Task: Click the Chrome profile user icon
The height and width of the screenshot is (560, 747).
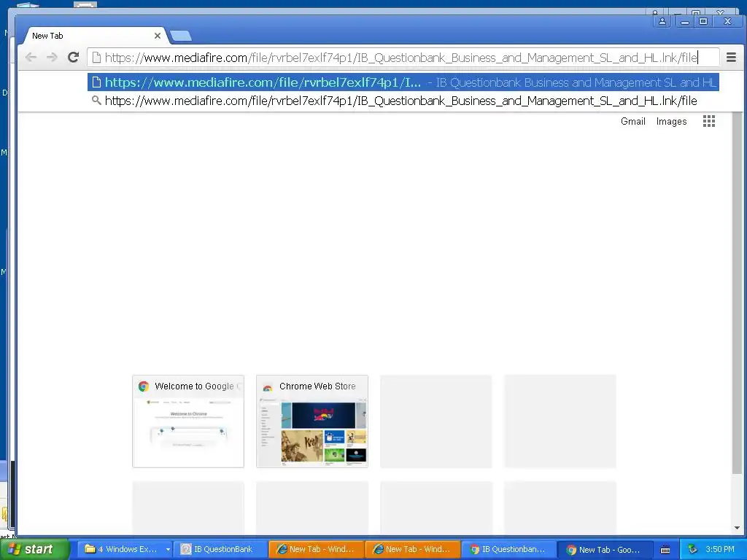Action: pyautogui.click(x=662, y=21)
